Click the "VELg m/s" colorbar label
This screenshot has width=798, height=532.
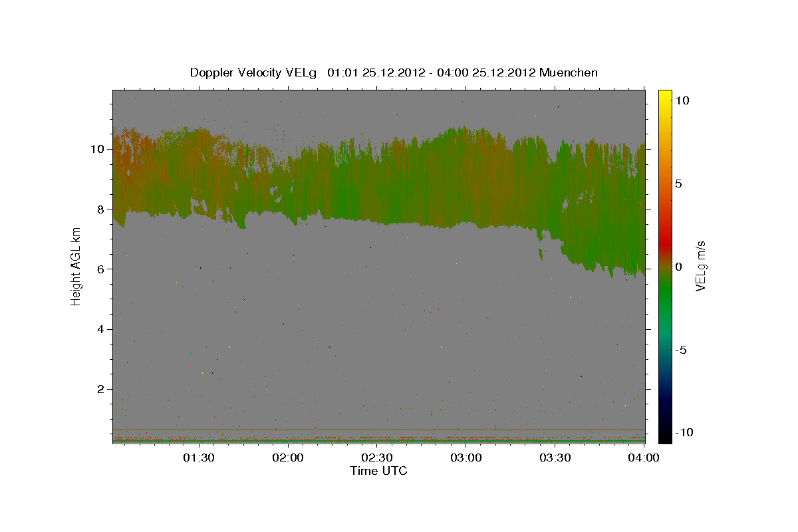700,267
